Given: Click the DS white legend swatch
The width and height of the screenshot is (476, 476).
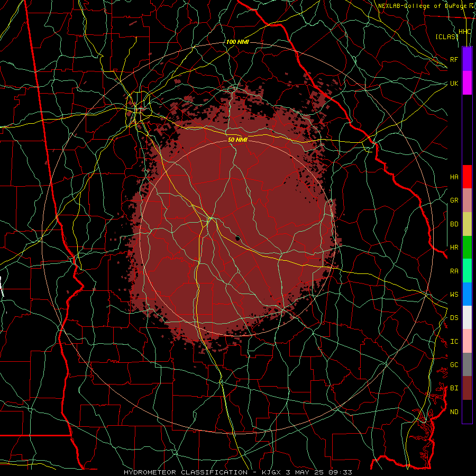Looking at the screenshot, I should pyautogui.click(x=467, y=317).
